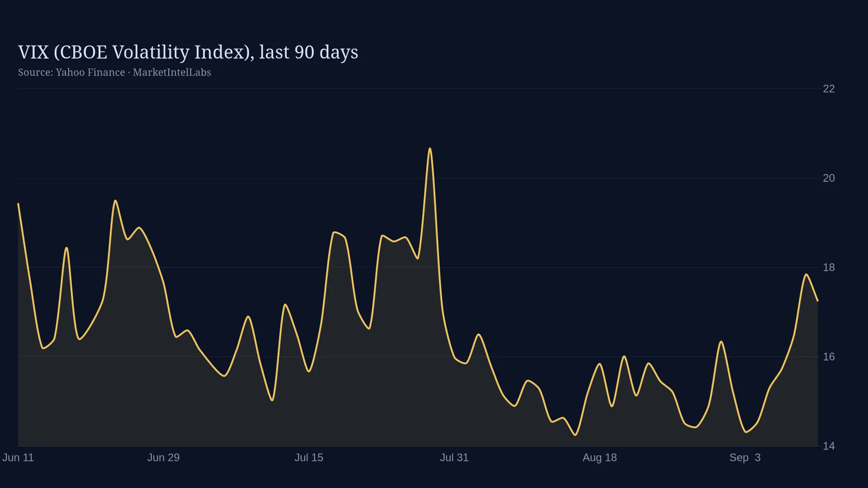Click the highest VIX spike peak above 20
The width and height of the screenshot is (868, 488).
click(430, 149)
